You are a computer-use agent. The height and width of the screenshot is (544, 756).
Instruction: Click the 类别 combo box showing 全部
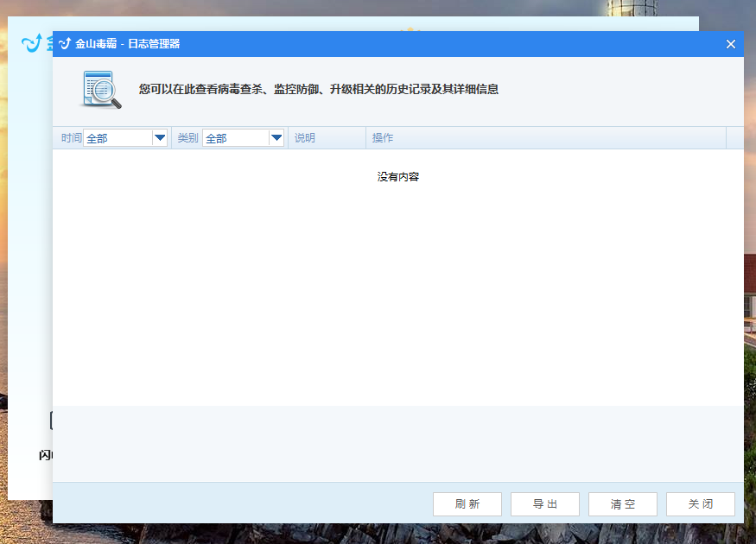pyautogui.click(x=235, y=138)
